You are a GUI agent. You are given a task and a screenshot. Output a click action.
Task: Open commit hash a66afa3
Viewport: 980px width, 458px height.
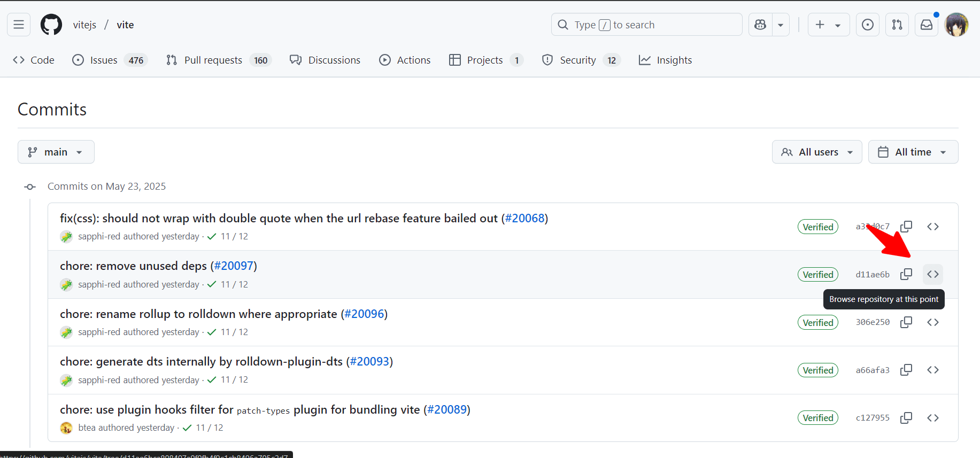tap(873, 370)
